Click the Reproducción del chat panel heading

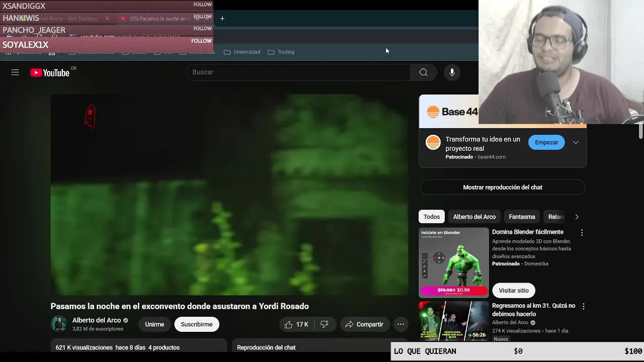pyautogui.click(x=266, y=347)
